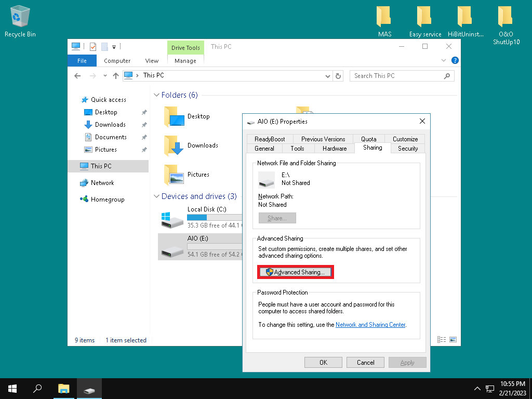Show hidden system tray icons

pos(477,389)
